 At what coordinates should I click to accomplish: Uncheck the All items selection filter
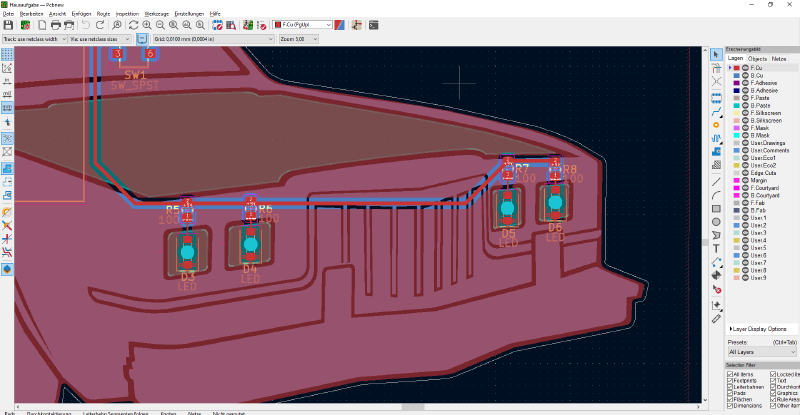[x=730, y=374]
